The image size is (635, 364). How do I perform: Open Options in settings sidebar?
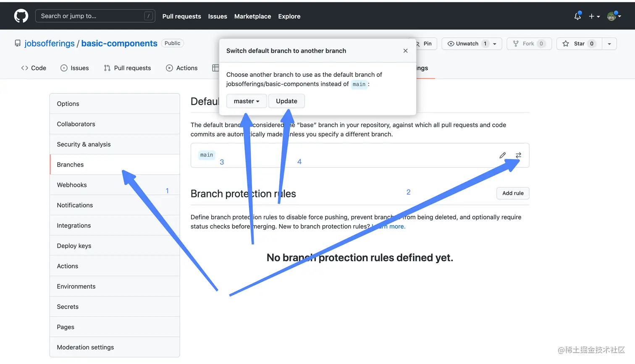[x=115, y=104]
